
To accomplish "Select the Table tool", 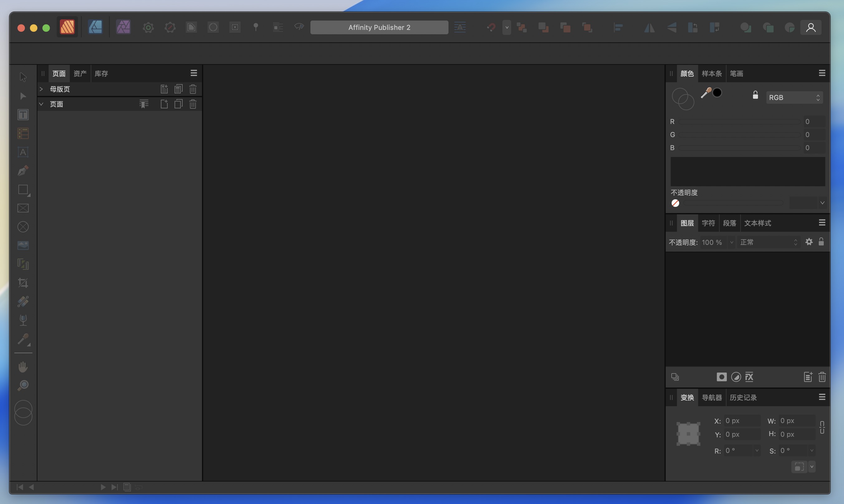I will [23, 133].
